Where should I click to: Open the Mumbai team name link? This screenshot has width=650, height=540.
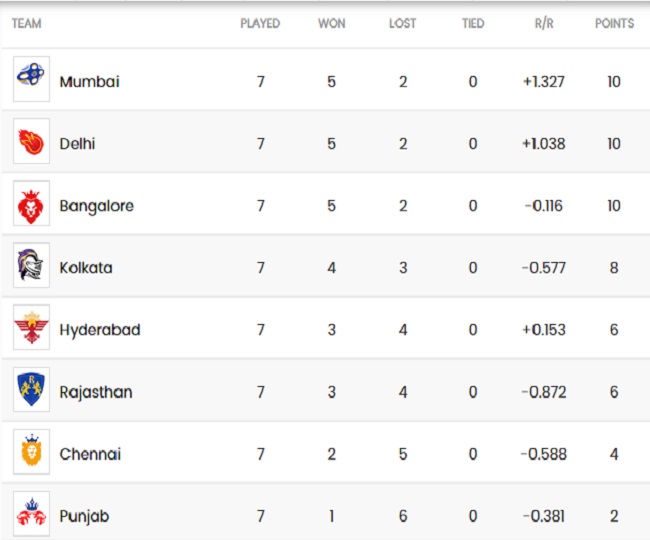coord(90,82)
